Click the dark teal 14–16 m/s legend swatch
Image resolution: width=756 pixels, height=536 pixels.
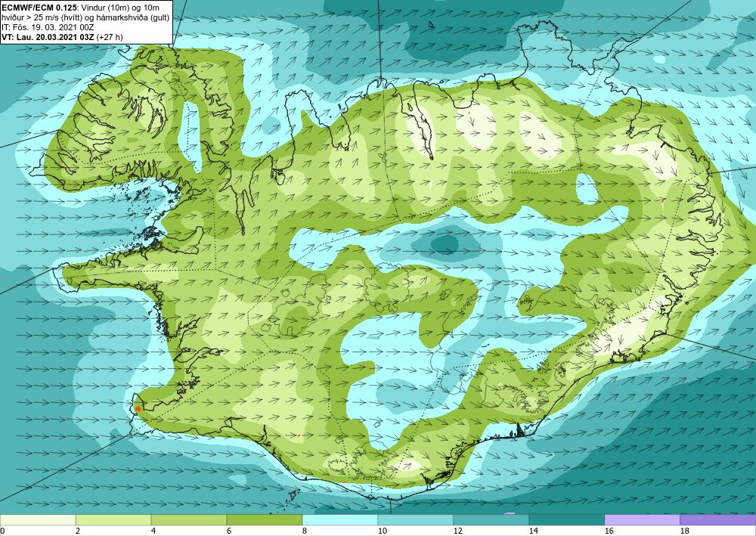(x=567, y=519)
